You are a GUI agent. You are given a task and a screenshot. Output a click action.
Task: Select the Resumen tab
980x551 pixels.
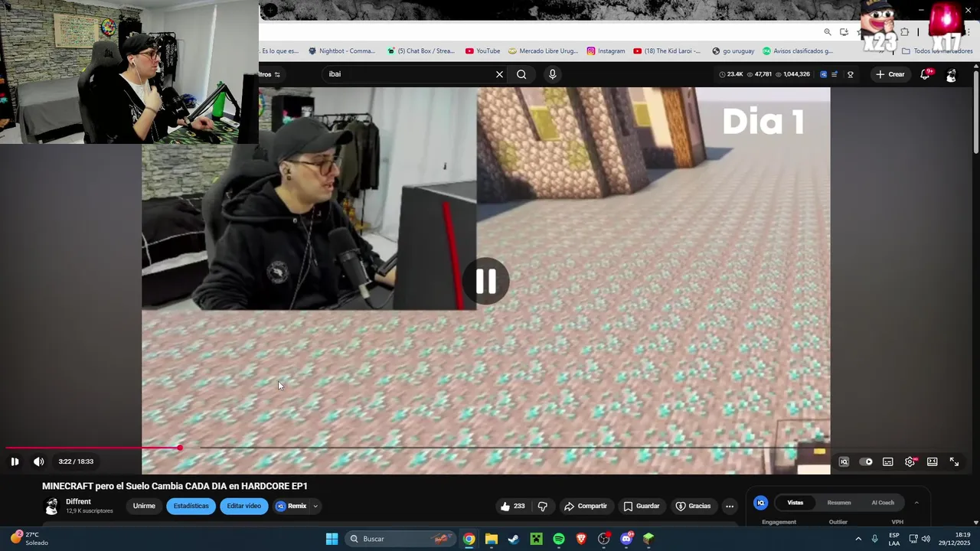click(x=839, y=503)
